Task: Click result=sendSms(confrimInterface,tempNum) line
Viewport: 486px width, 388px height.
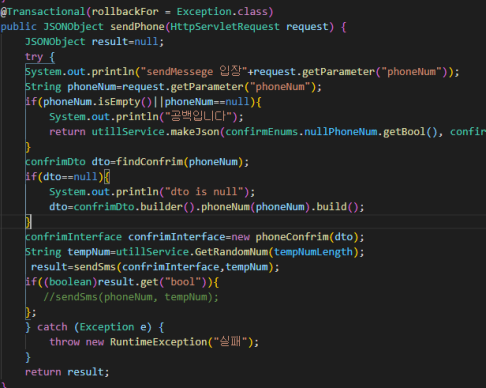Action: (155, 267)
